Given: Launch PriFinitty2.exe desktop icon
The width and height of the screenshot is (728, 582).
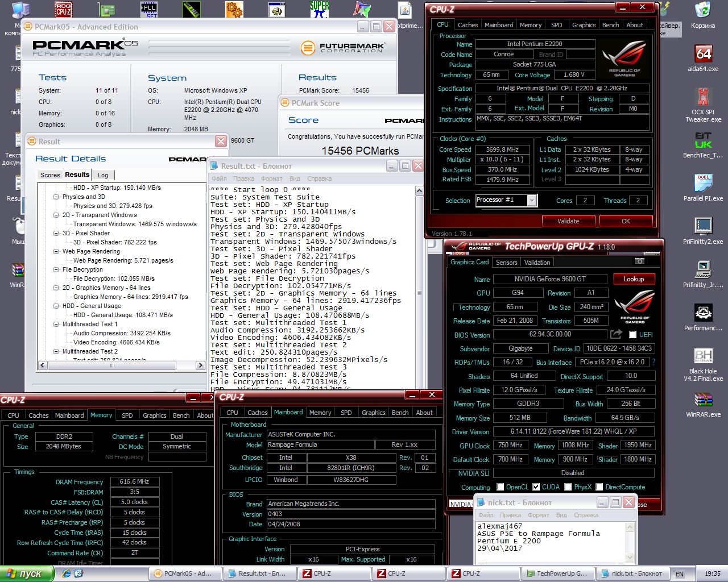Looking at the screenshot, I should [x=703, y=226].
